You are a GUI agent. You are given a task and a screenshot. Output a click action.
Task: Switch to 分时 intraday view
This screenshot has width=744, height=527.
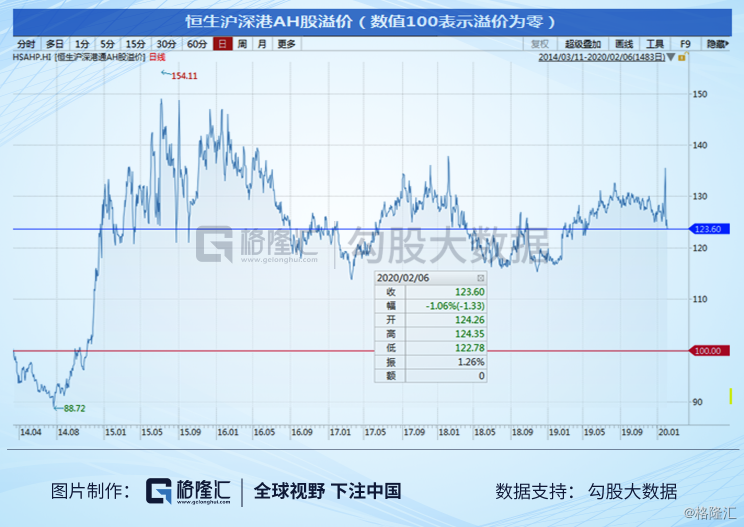(27, 44)
